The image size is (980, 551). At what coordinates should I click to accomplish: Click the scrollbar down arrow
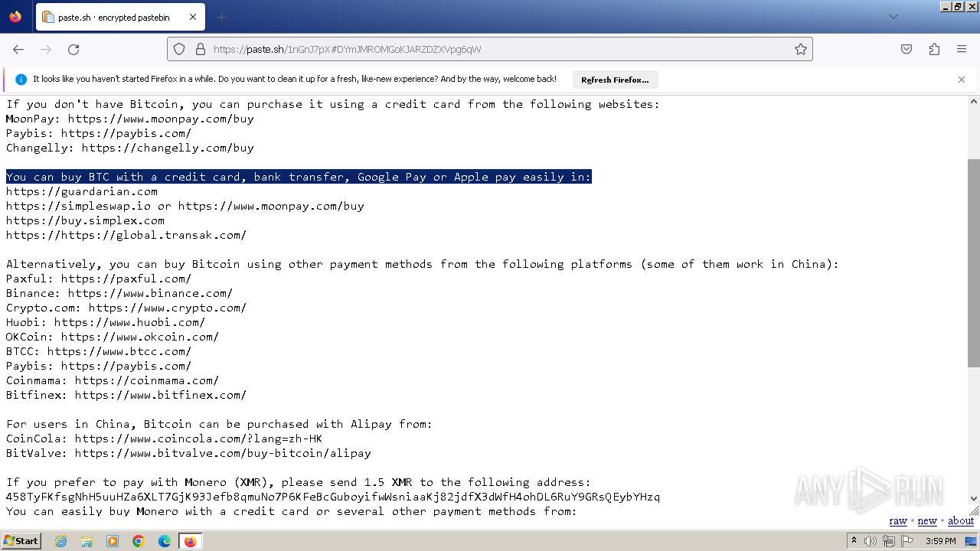point(974,498)
